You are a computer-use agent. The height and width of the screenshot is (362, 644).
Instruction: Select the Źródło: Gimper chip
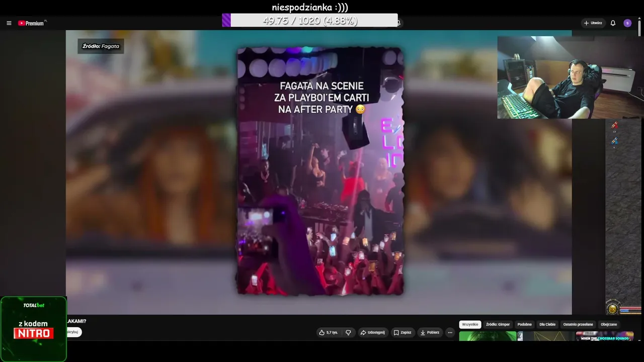click(x=498, y=324)
